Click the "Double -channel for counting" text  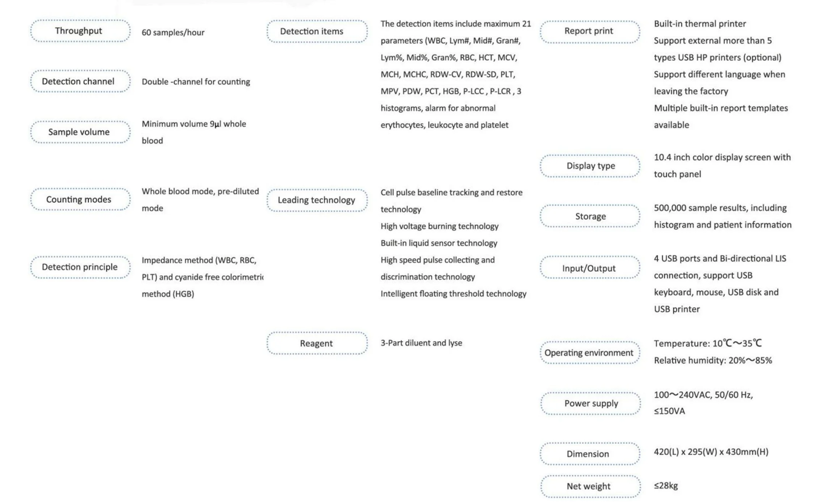click(196, 82)
